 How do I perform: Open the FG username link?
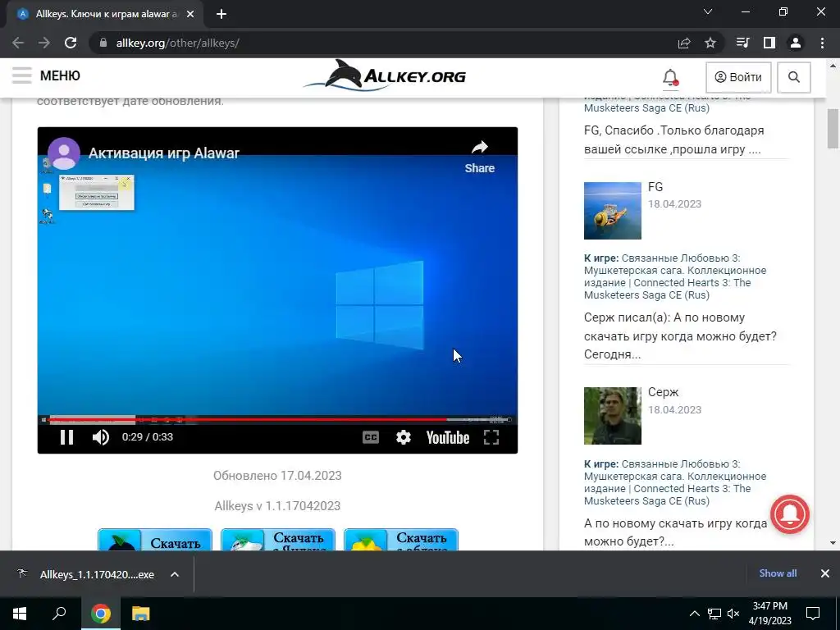(655, 187)
